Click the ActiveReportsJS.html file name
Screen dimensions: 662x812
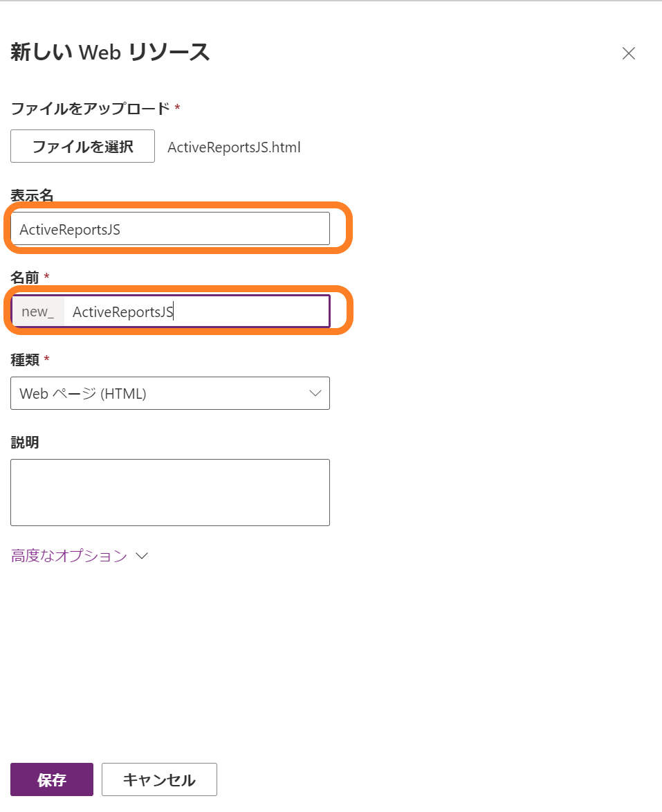(234, 147)
